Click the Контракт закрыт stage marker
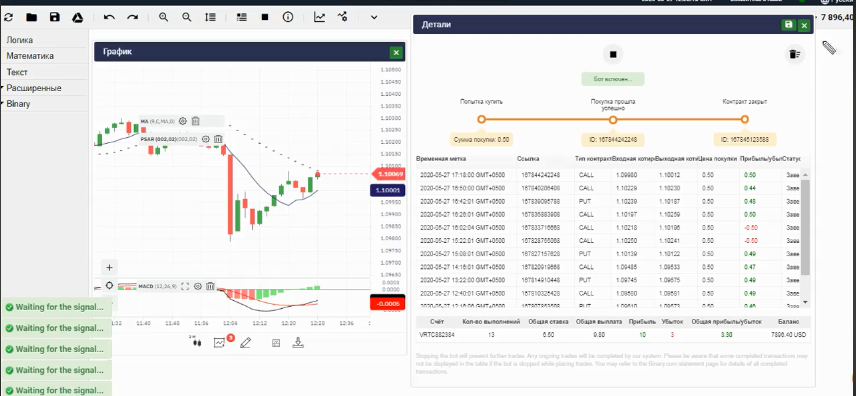 745,120
